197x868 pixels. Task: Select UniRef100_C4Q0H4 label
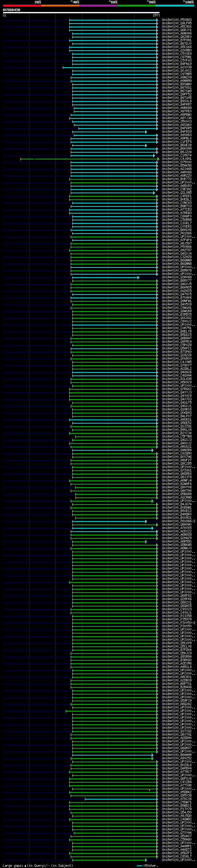[x=177, y=375]
